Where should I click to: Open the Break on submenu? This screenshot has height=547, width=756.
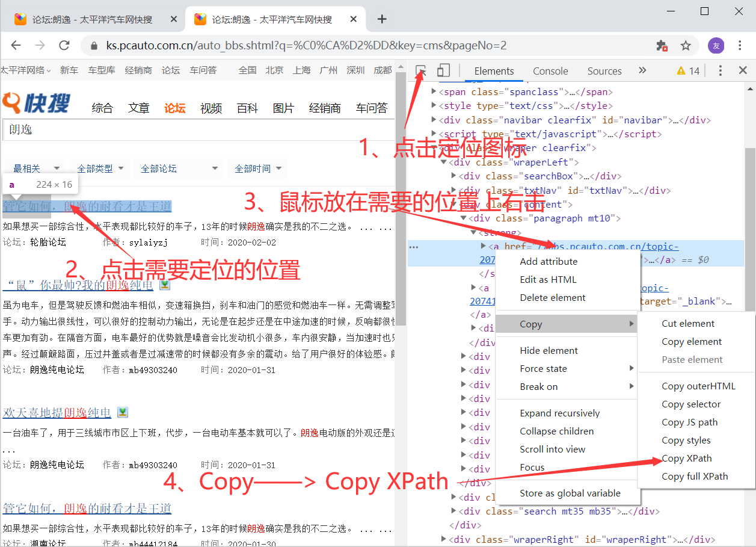(x=568, y=386)
